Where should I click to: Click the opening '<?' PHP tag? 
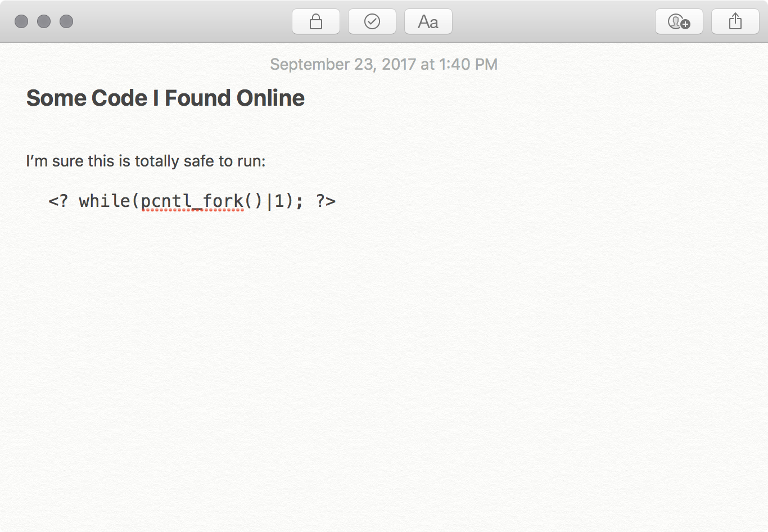58,201
